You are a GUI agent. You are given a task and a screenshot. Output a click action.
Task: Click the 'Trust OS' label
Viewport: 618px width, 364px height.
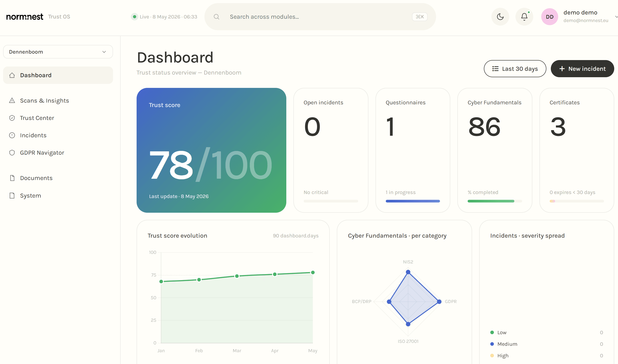[59, 17]
